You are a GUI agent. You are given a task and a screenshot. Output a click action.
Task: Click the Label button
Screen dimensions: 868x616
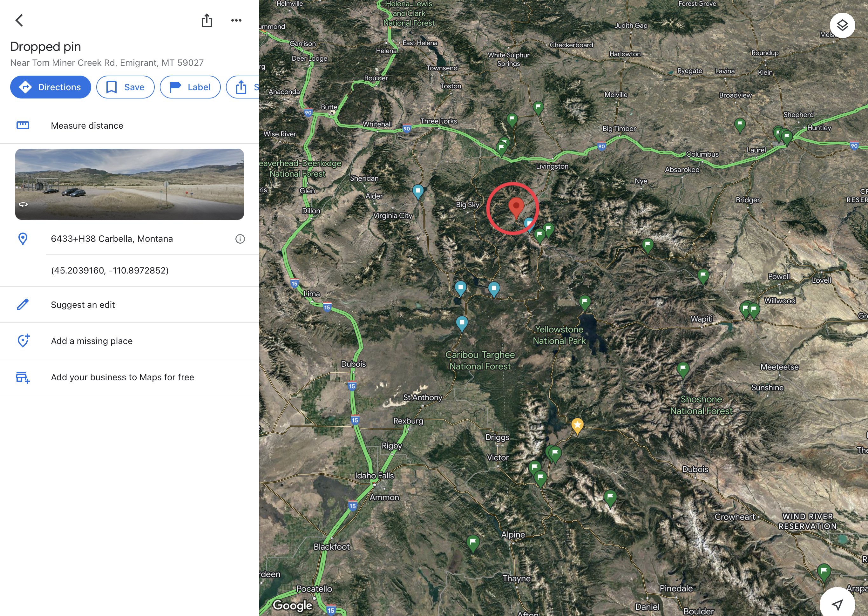[190, 87]
